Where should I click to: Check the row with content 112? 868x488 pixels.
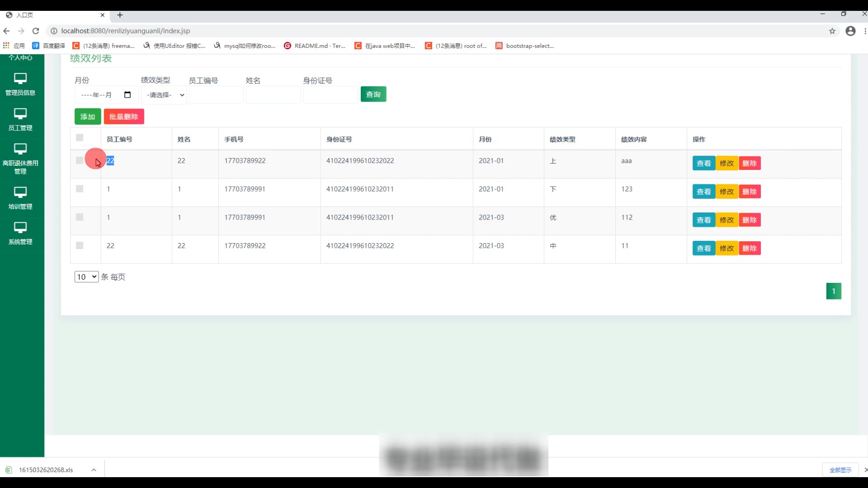(x=80, y=217)
